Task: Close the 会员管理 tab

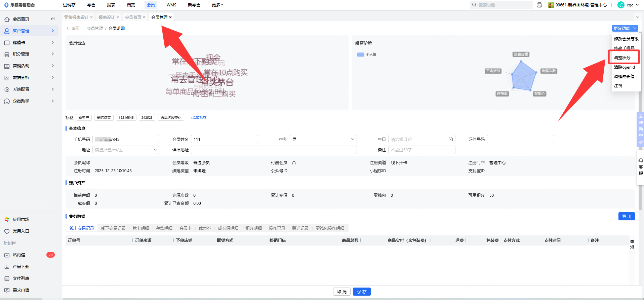Action: (x=170, y=17)
